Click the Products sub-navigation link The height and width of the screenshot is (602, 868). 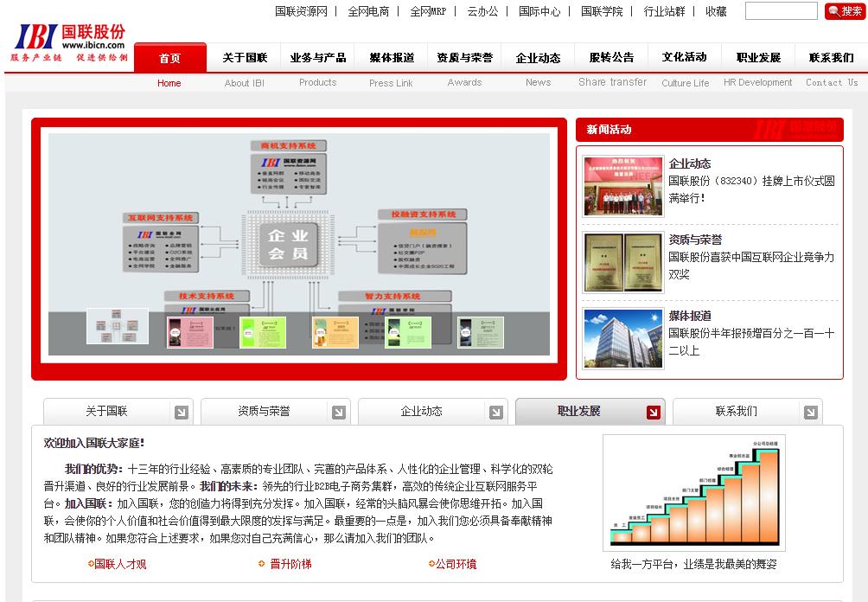318,82
